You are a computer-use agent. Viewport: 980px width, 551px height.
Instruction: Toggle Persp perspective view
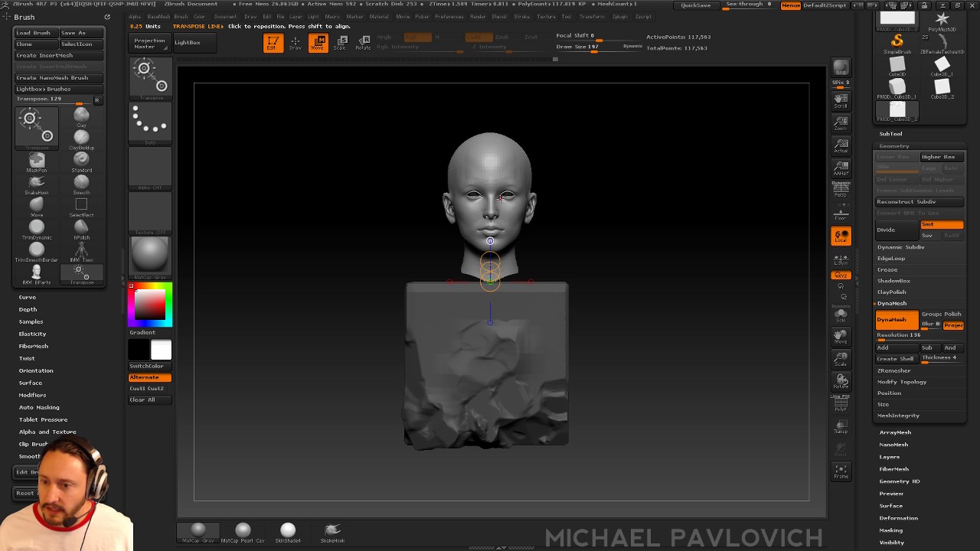(x=841, y=188)
